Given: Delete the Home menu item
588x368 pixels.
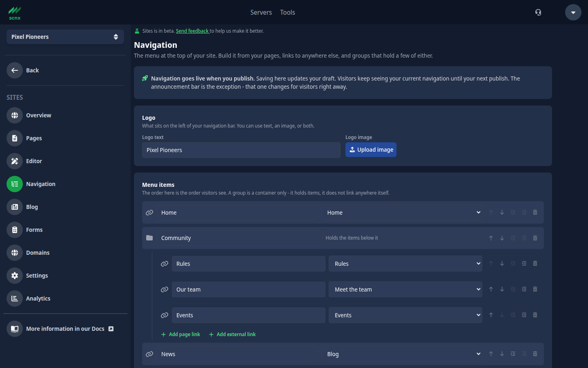Looking at the screenshot, I should coord(535,212).
